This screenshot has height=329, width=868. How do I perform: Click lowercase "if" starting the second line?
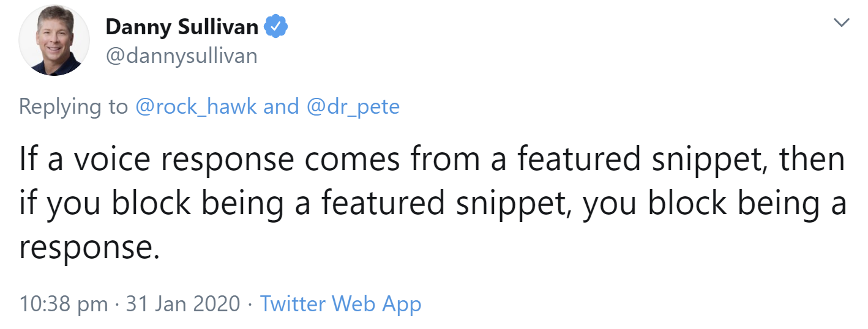tap(28, 204)
